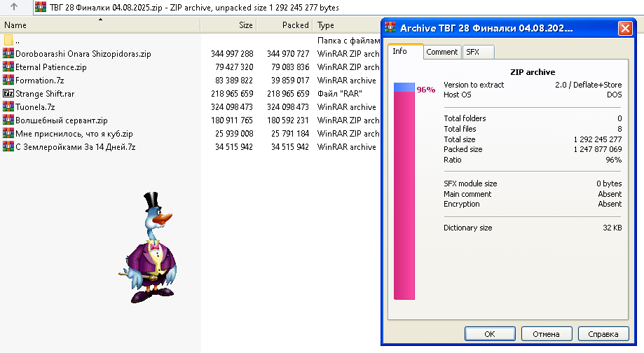
Task: Select Eternal Patience.zip file icon
Action: click(8, 67)
